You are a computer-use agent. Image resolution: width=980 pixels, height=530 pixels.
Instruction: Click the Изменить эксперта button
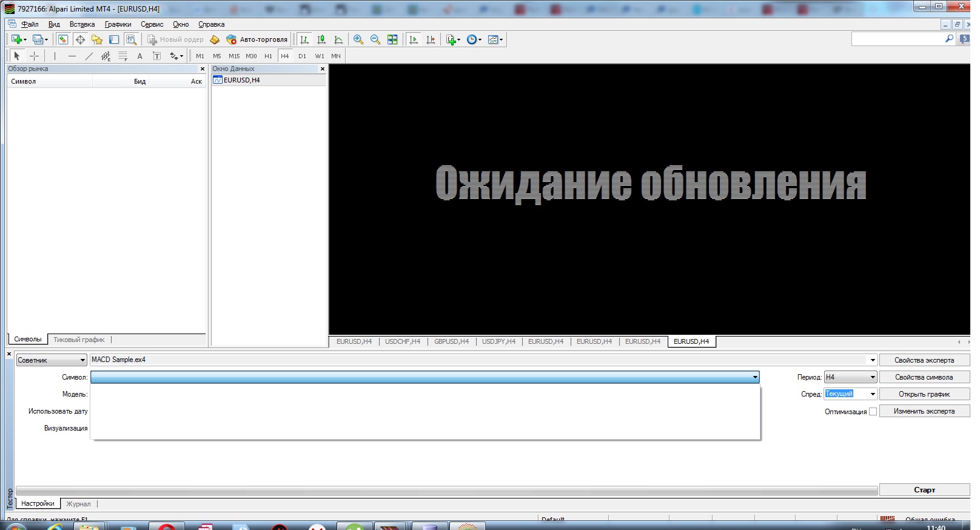click(x=924, y=411)
